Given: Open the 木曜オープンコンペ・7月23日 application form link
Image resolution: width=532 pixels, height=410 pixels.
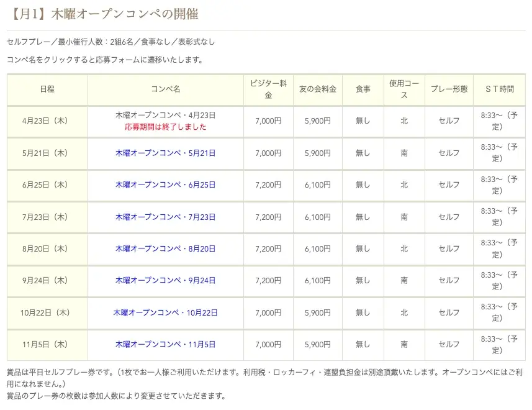Looking at the screenshot, I should (165, 217).
